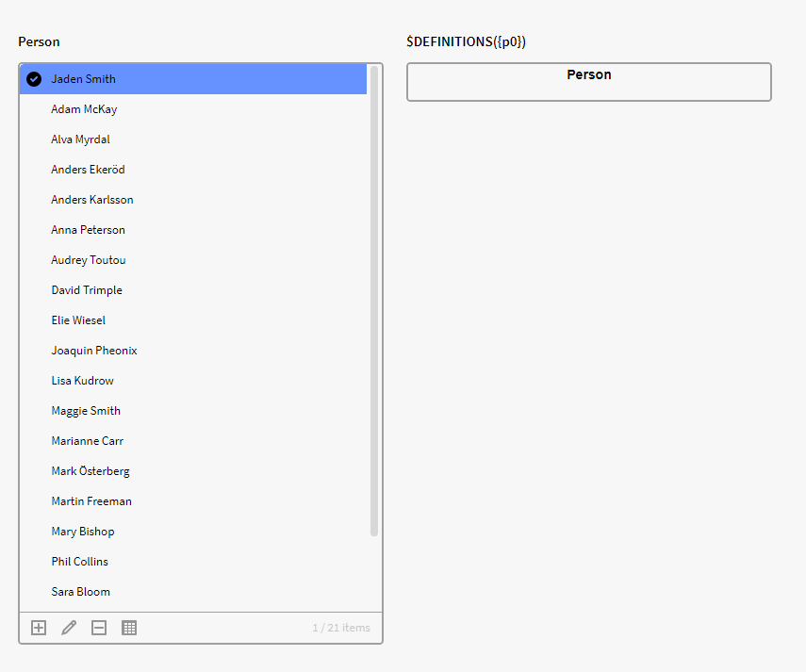Screen dimensions: 806x672
Task: Click the remove item minus icon
Action: coord(99,628)
